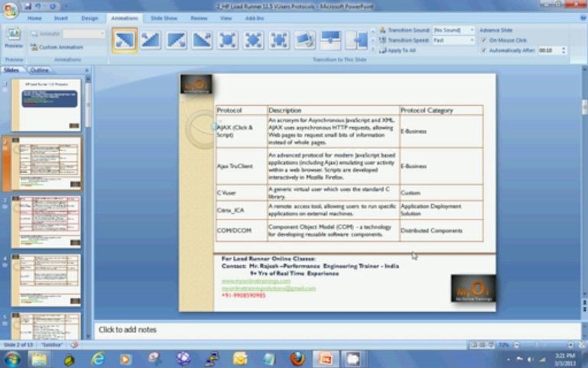
Task: Click the slide pane vertical scrollbar
Action: click(x=584, y=107)
